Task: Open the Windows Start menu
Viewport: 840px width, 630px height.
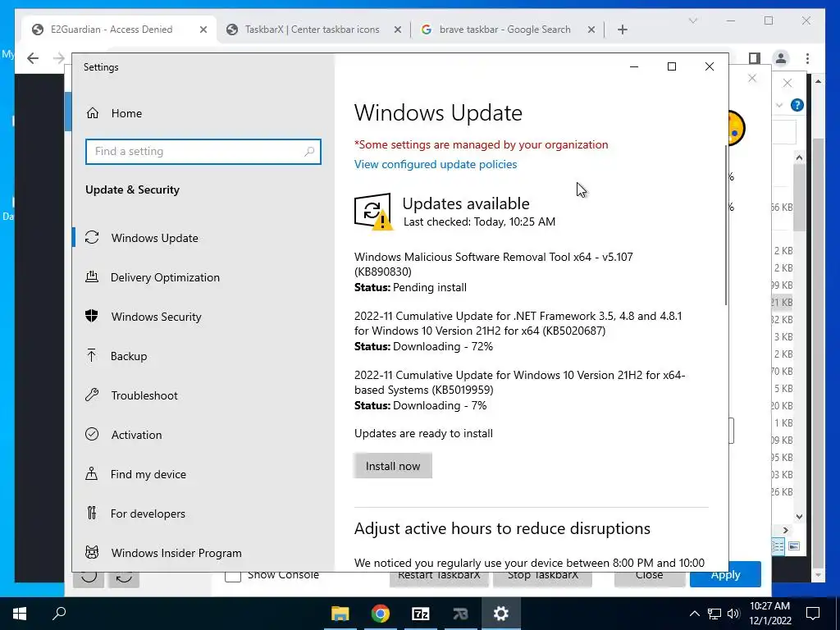Action: [20, 614]
